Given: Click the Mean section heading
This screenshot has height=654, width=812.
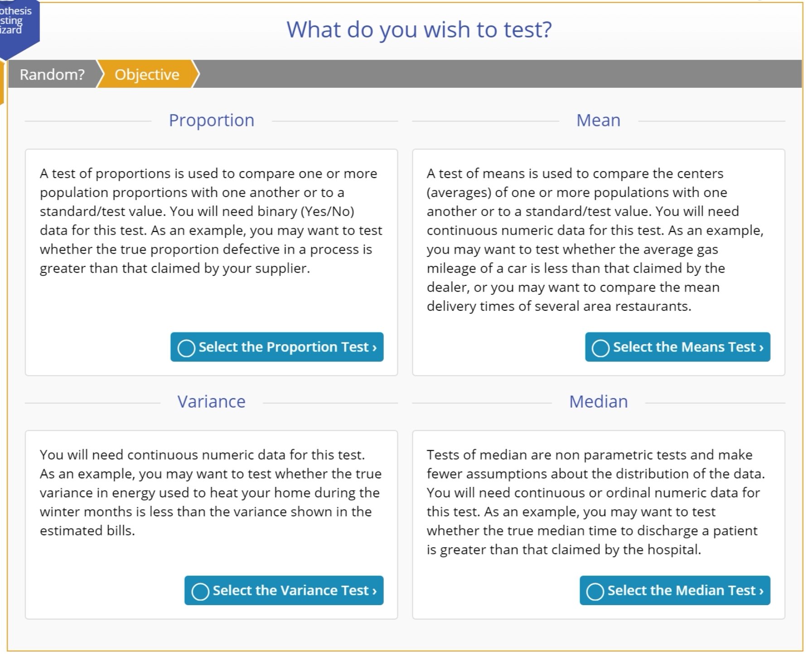Looking at the screenshot, I should 598,120.
